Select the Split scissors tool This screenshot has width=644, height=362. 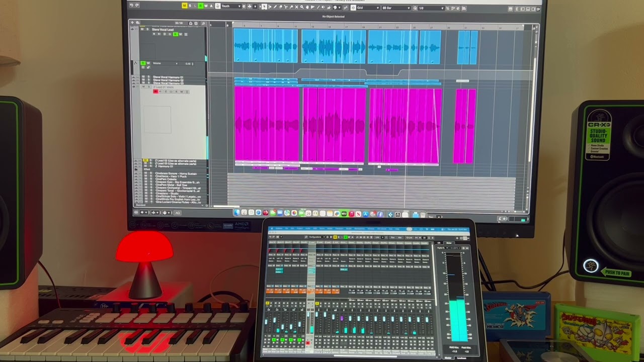point(286,6)
